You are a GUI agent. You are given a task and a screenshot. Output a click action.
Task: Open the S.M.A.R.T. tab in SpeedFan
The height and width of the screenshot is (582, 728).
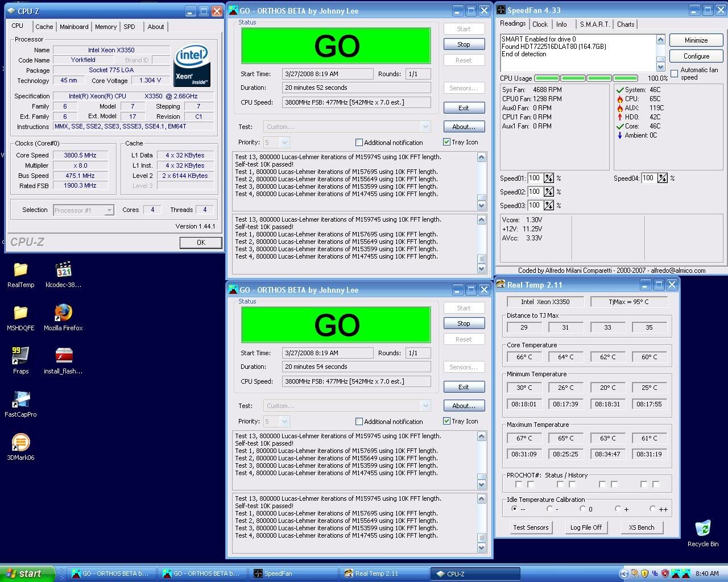click(594, 24)
